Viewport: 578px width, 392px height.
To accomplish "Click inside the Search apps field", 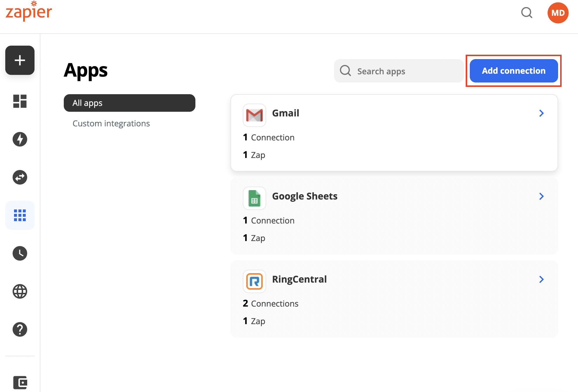I will pos(398,71).
